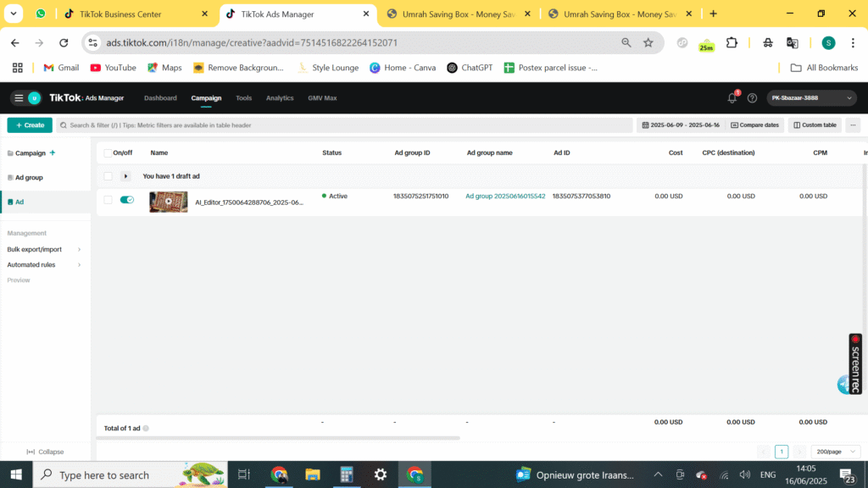Open the Dashboard tab in top navigation
Image resolution: width=868 pixels, height=488 pixels.
click(160, 98)
